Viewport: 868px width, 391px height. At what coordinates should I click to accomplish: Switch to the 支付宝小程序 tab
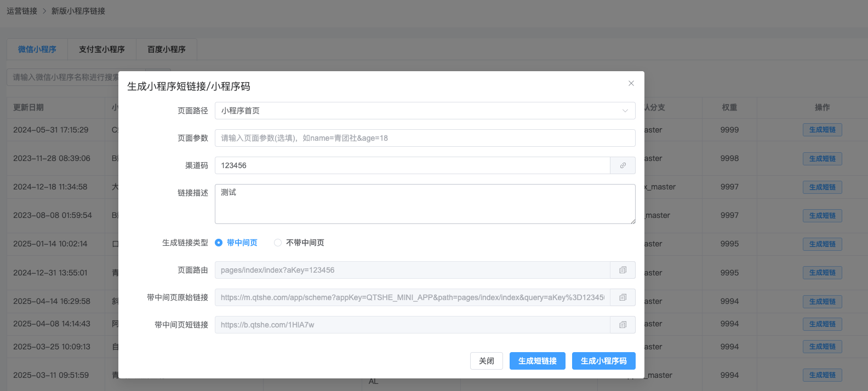click(x=102, y=49)
